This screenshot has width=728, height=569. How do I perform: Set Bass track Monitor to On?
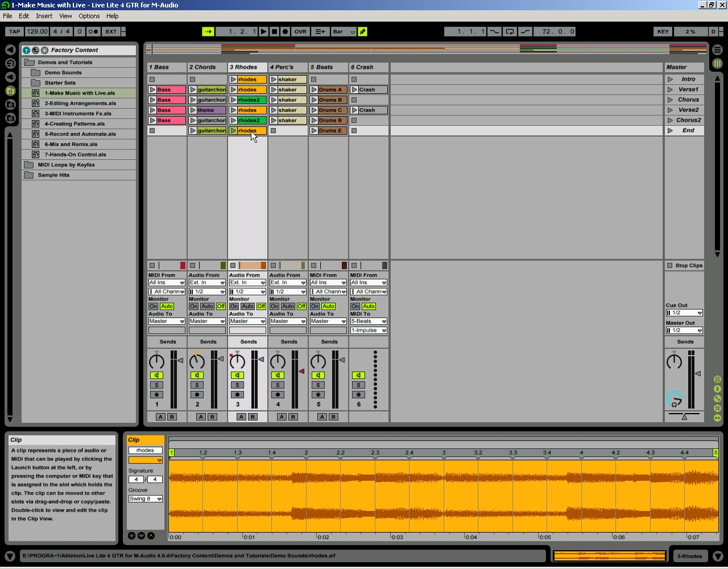click(153, 307)
